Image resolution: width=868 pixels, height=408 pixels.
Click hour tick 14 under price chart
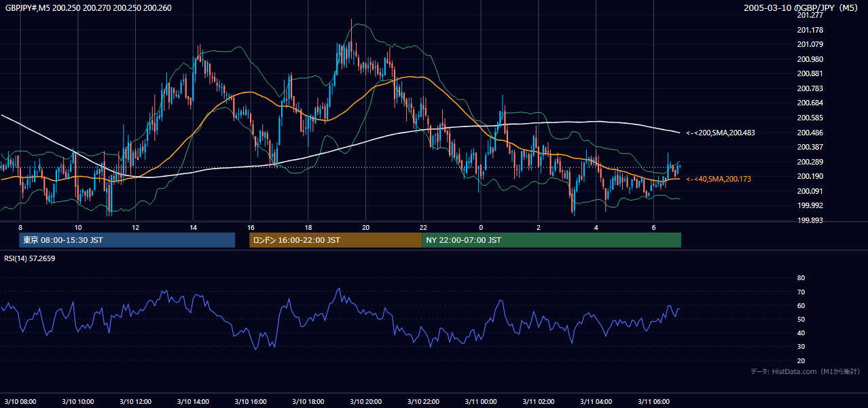[193, 227]
